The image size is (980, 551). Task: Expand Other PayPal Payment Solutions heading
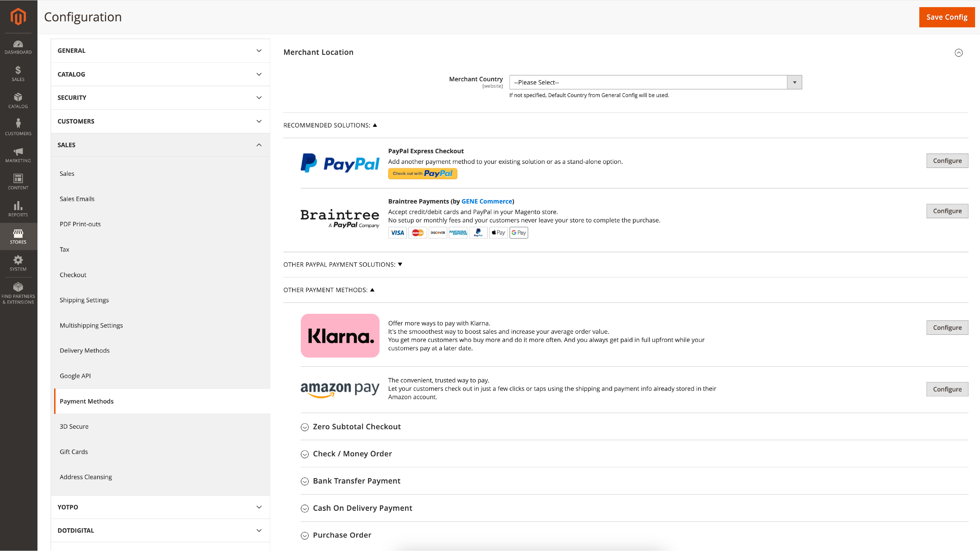(342, 265)
